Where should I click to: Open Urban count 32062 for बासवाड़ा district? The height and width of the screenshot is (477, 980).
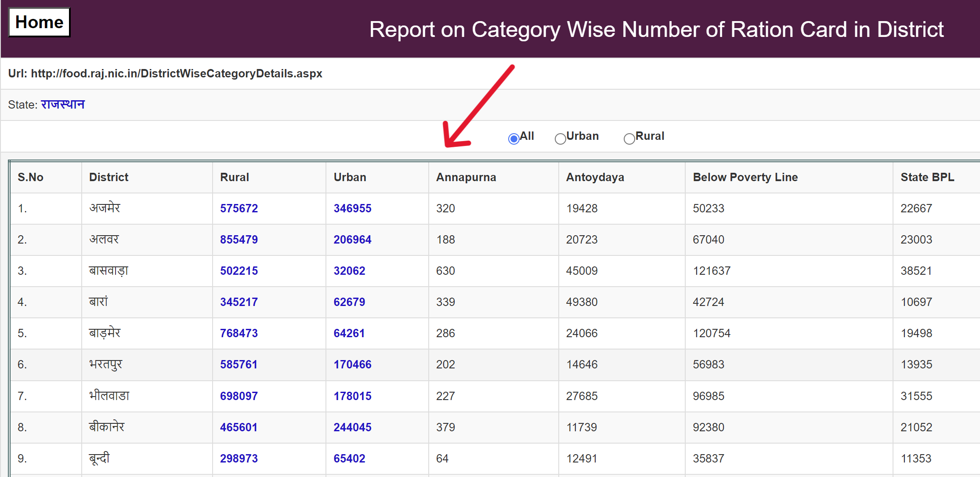coord(349,271)
